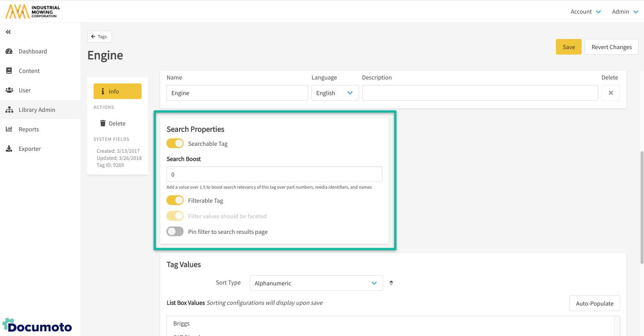Open the English language dropdown
This screenshot has height=336, width=644.
tap(334, 93)
